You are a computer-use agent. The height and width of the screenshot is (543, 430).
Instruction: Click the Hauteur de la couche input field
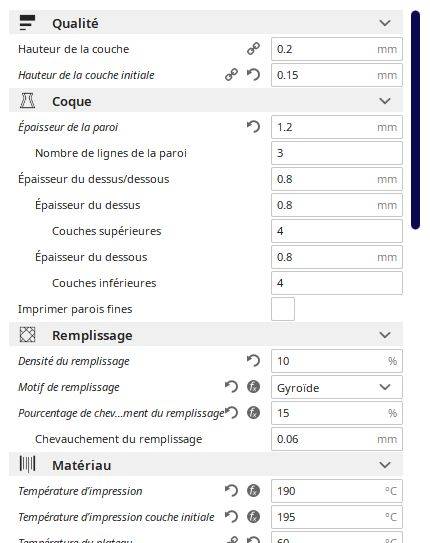click(x=337, y=49)
